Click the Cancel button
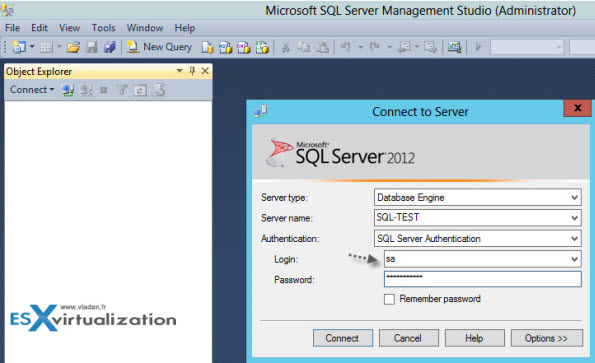This screenshot has width=595, height=363. (409, 338)
